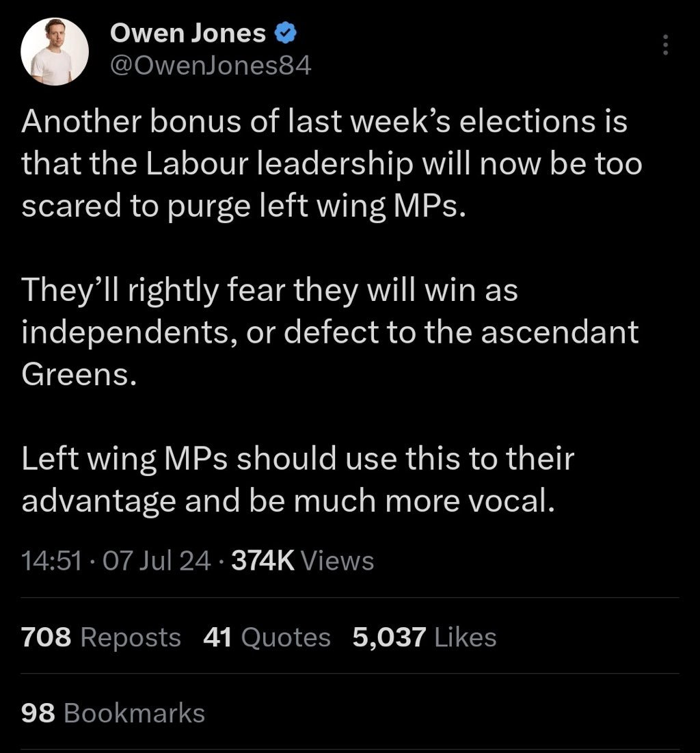Viewport: 700px width, 753px height.
Task: Open the three-dot more options menu
Action: click(664, 45)
